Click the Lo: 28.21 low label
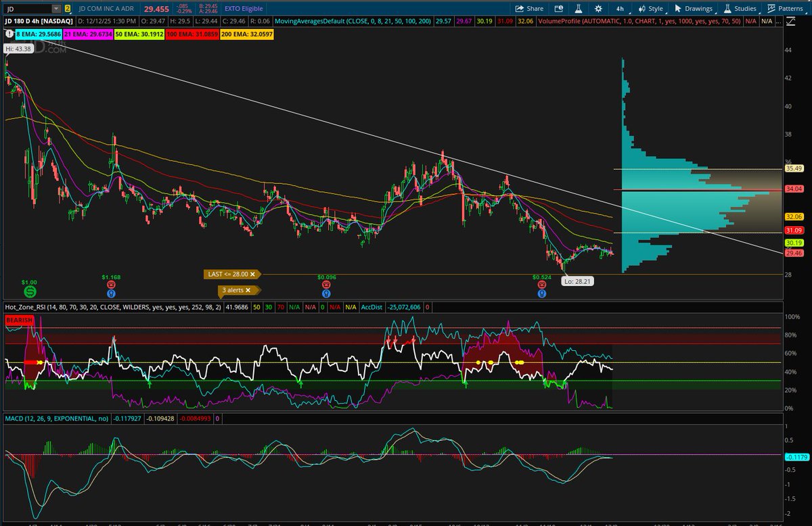This screenshot has width=812, height=526. point(578,280)
